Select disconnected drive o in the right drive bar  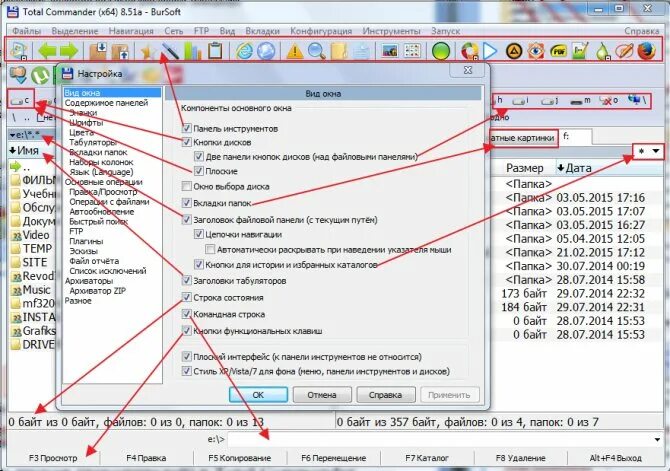coord(608,101)
